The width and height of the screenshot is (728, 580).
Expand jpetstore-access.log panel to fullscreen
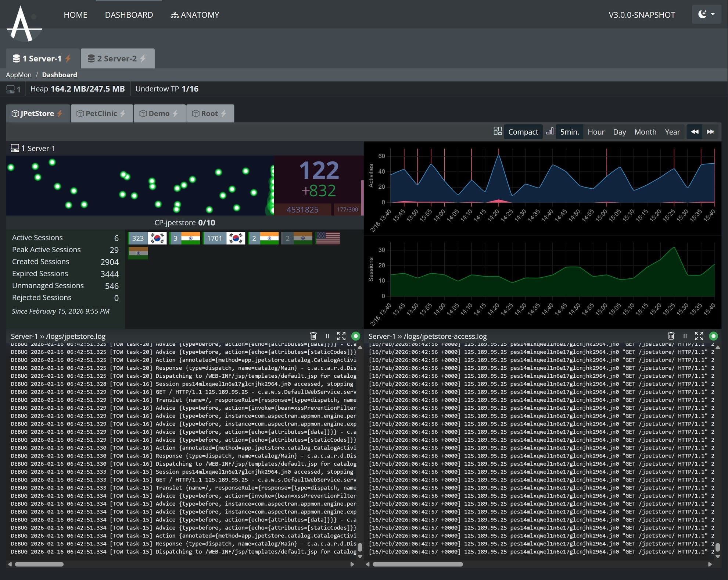(699, 336)
